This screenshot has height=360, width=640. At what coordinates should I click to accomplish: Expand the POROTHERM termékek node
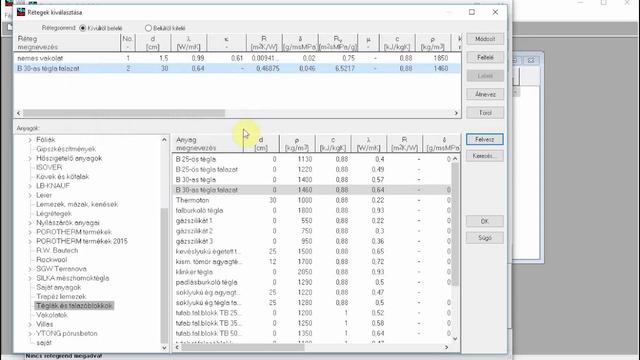(30, 232)
